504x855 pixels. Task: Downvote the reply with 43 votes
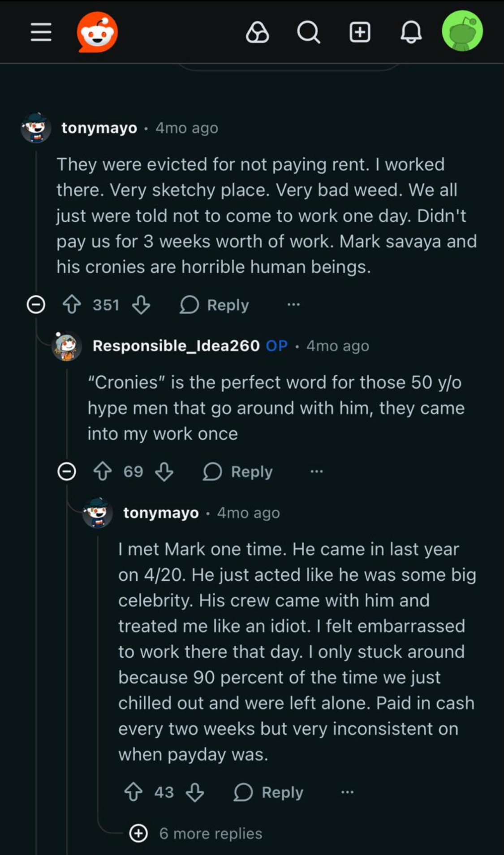click(x=195, y=792)
